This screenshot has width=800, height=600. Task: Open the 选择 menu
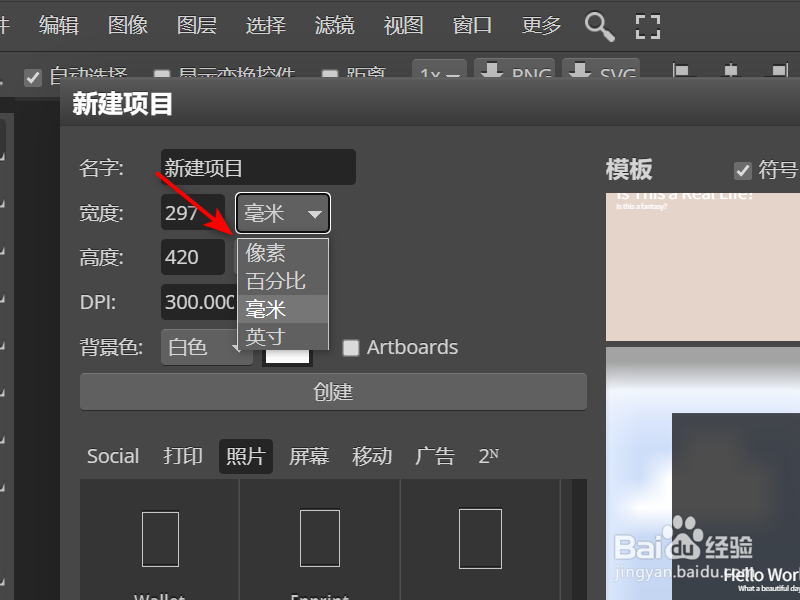(265, 25)
